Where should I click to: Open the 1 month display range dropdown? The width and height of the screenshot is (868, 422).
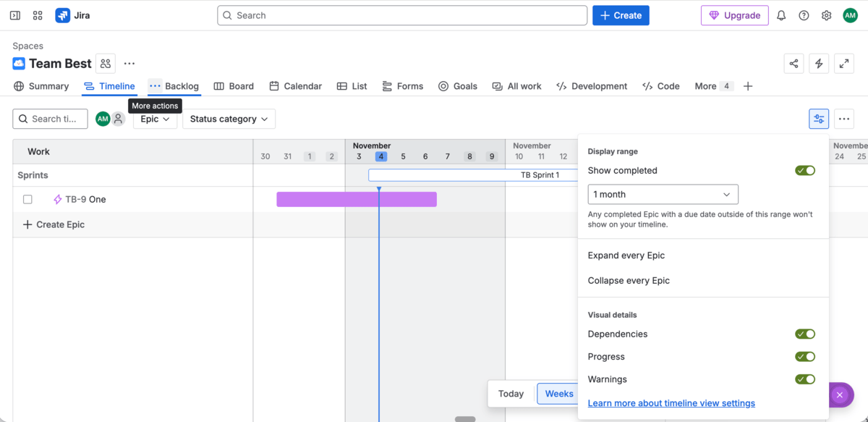click(x=663, y=194)
